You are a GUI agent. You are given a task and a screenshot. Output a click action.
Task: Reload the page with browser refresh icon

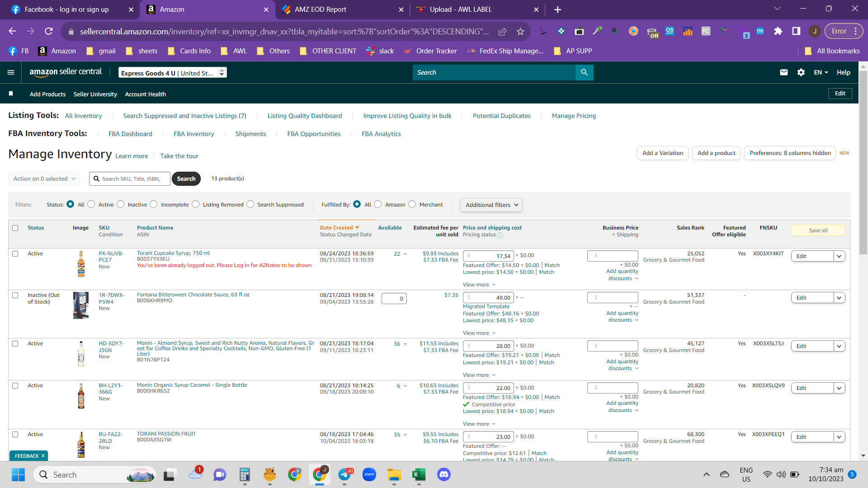coord(49,31)
